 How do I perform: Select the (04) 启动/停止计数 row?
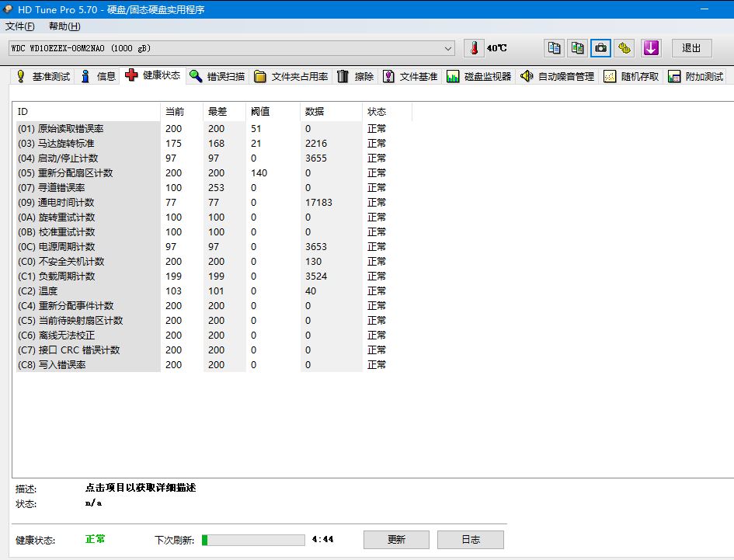pyautogui.click(x=213, y=158)
